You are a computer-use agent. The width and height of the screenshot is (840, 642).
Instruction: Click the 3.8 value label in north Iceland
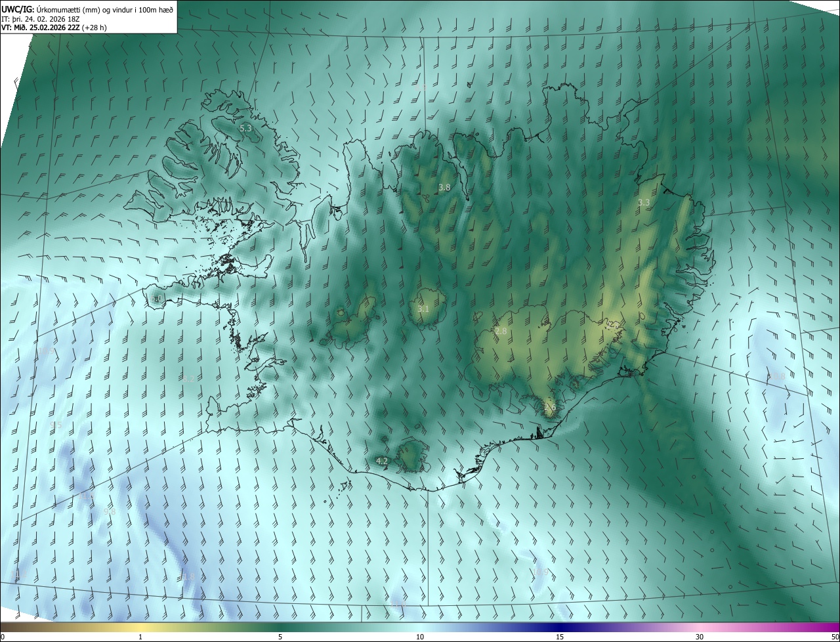pos(444,187)
